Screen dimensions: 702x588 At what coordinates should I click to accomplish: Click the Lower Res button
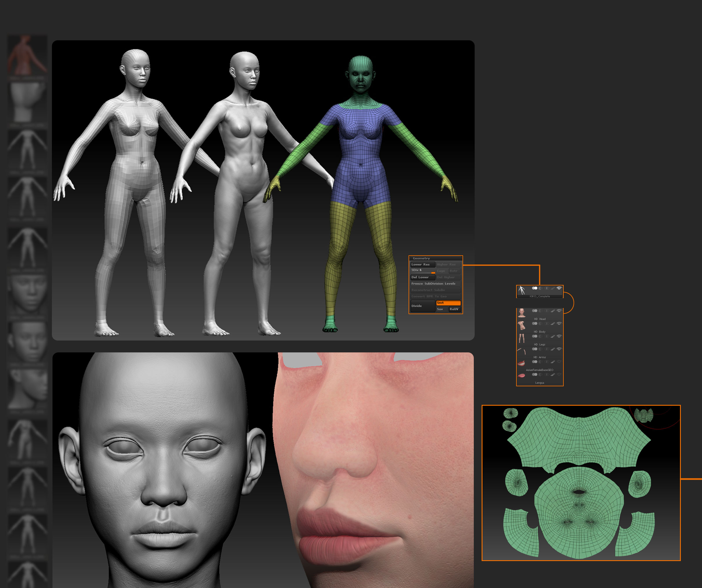click(423, 265)
